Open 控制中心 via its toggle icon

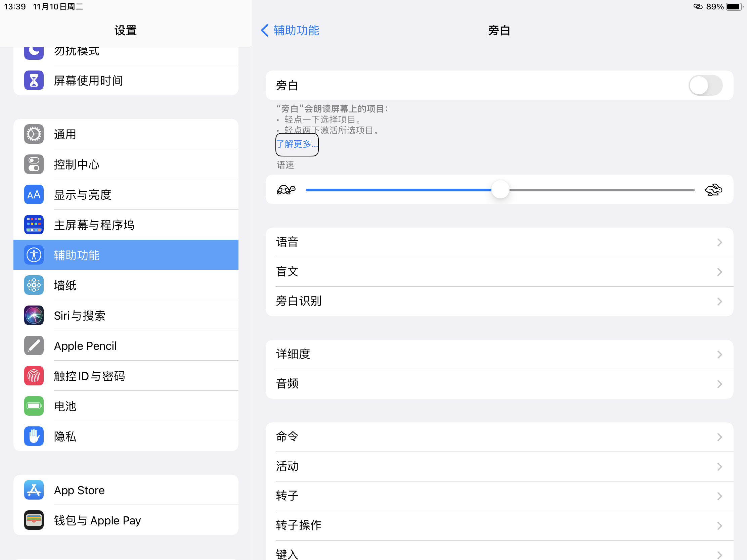(x=34, y=165)
